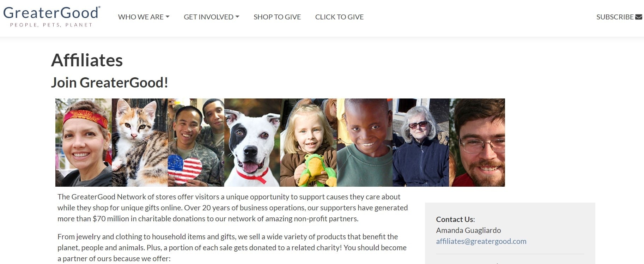644x264 pixels.
Task: Open the GET INVOLVED menu
Action: (x=211, y=17)
